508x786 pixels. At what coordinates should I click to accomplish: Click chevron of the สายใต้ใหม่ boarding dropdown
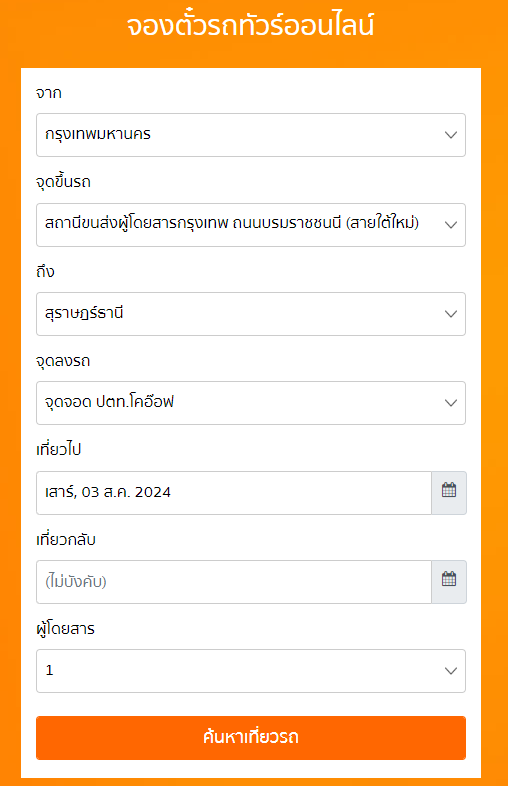[451, 225]
